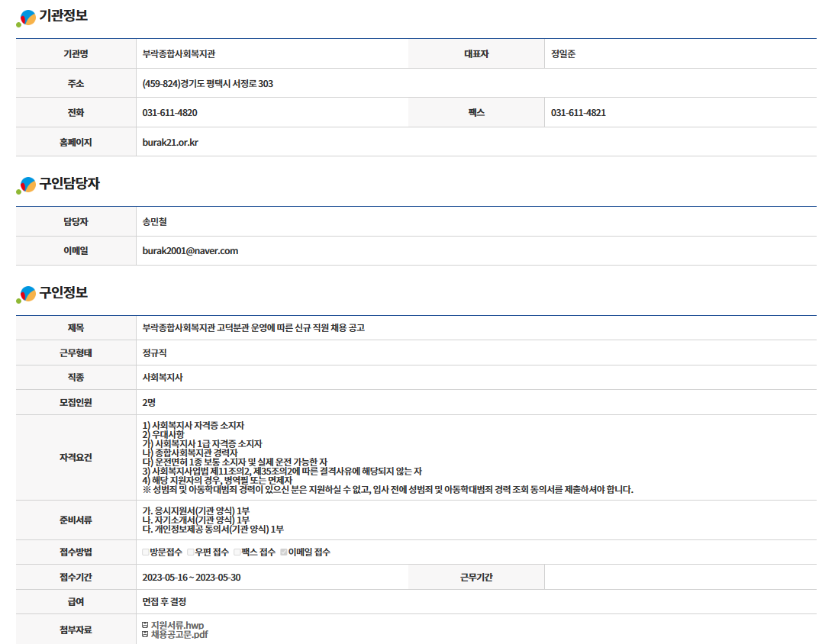Click the 기관정보 section heading
The width and height of the screenshot is (822, 644).
63,16
